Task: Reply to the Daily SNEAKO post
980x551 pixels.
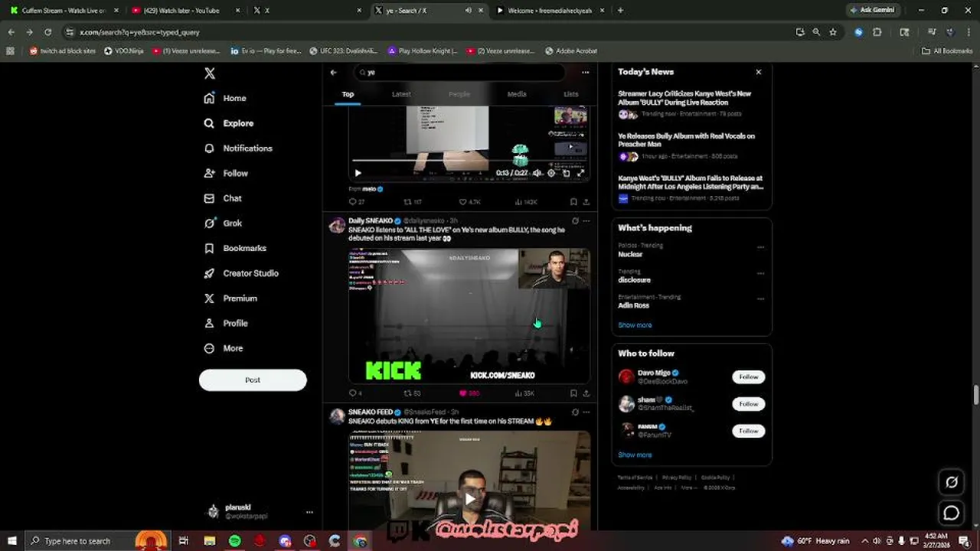Action: pyautogui.click(x=355, y=393)
